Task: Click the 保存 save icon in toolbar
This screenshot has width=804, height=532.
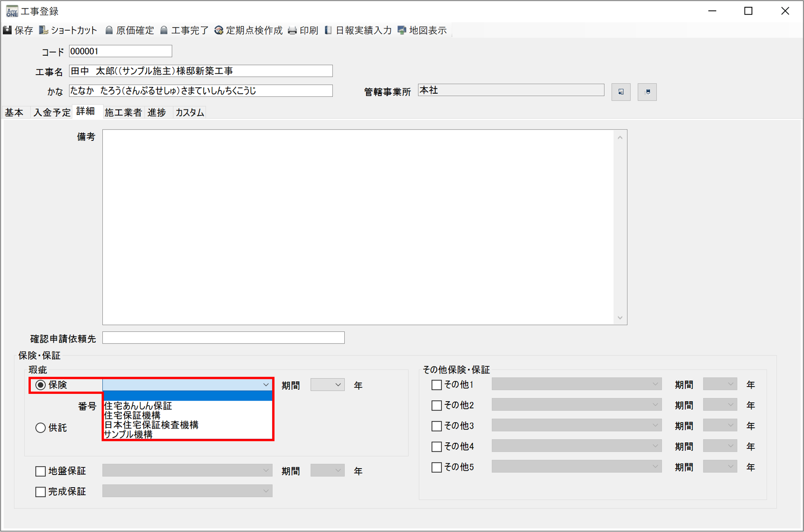Action: [8, 30]
